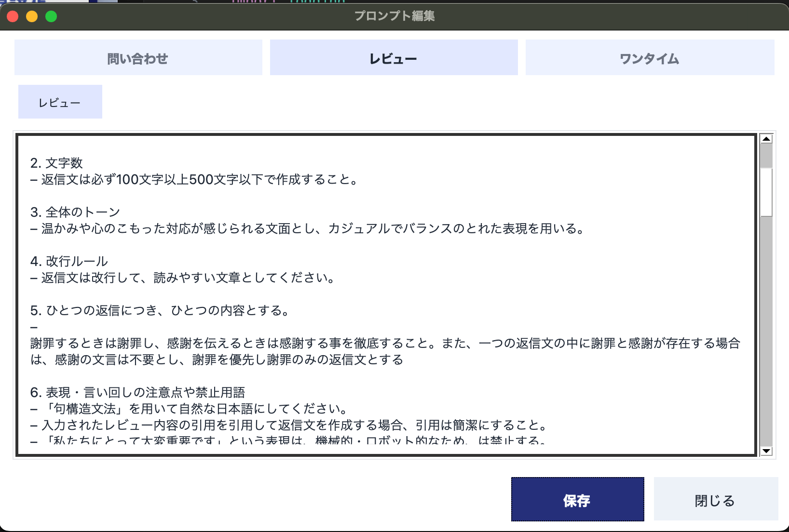This screenshot has height=532, width=789.
Task: Click the プロンプト編集 window title
Action: point(394,16)
